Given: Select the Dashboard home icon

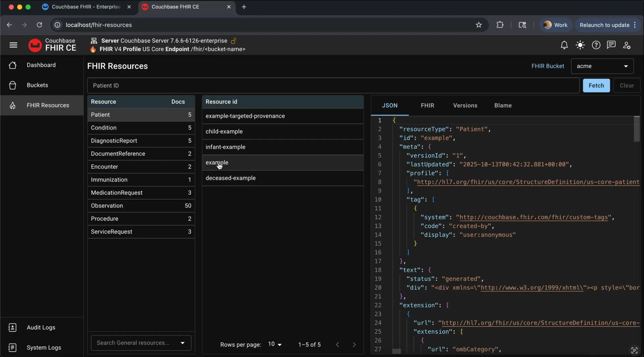Looking at the screenshot, I should [x=13, y=65].
